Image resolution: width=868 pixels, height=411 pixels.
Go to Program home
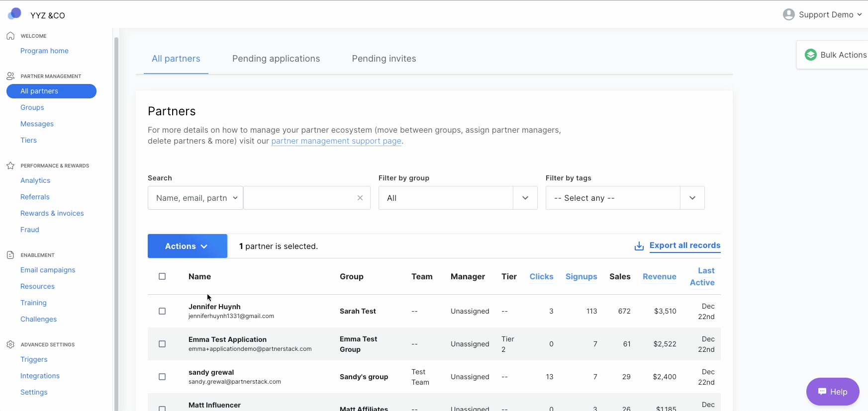44,51
